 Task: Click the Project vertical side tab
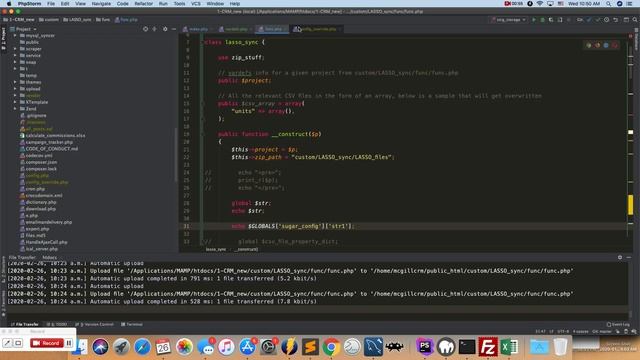[x=3, y=39]
